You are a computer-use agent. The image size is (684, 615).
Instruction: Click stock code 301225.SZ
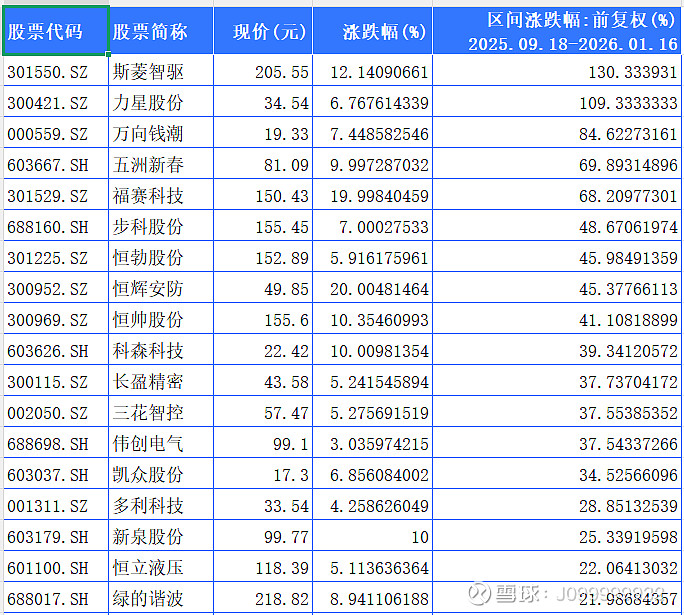point(48,258)
